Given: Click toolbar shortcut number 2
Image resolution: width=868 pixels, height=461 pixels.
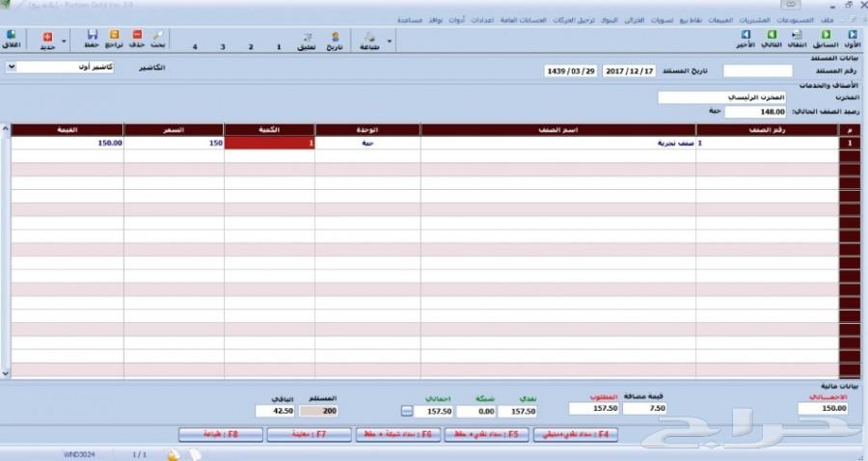Looking at the screenshot, I should 251,47.
